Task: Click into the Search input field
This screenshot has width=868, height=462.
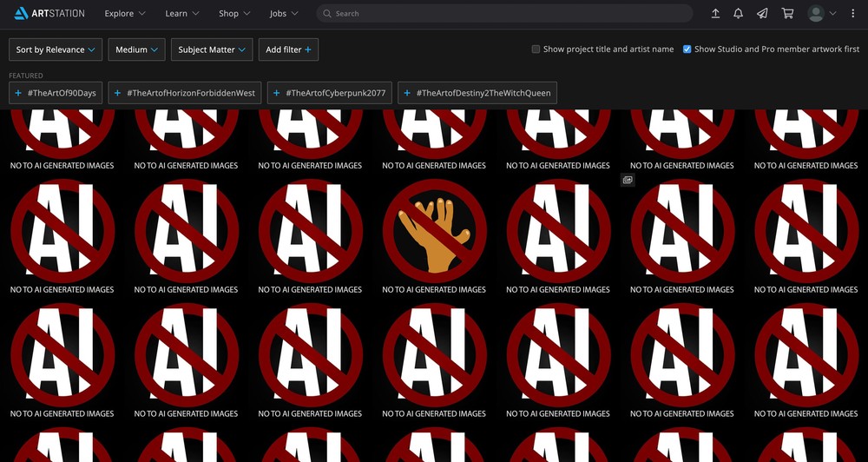Action: tap(504, 13)
